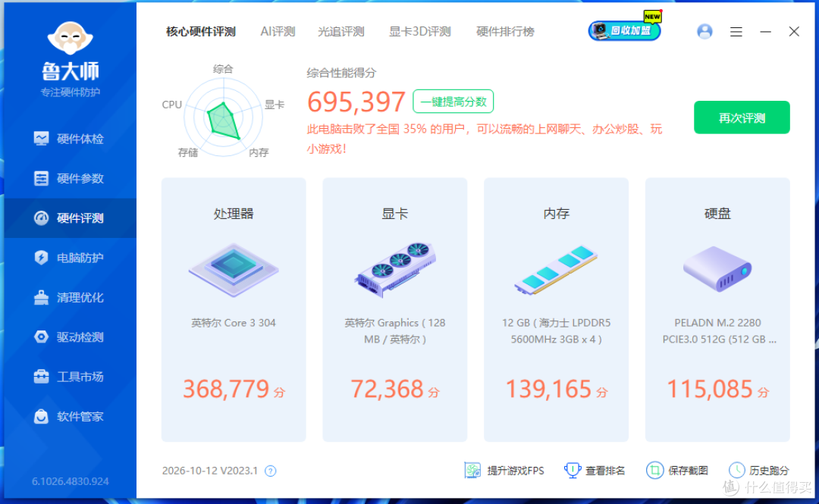
Task: Open 硬件体检 from the sidebar
Action: pyautogui.click(x=70, y=139)
